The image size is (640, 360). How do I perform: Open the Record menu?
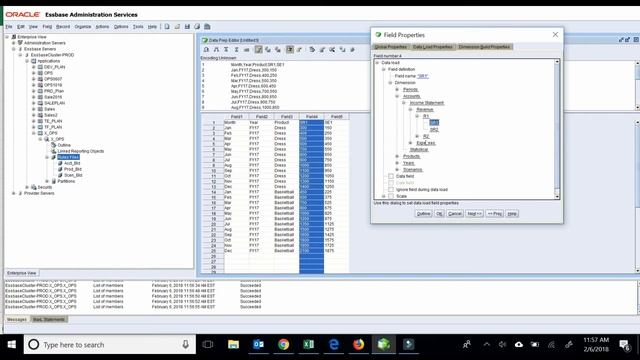click(63, 27)
